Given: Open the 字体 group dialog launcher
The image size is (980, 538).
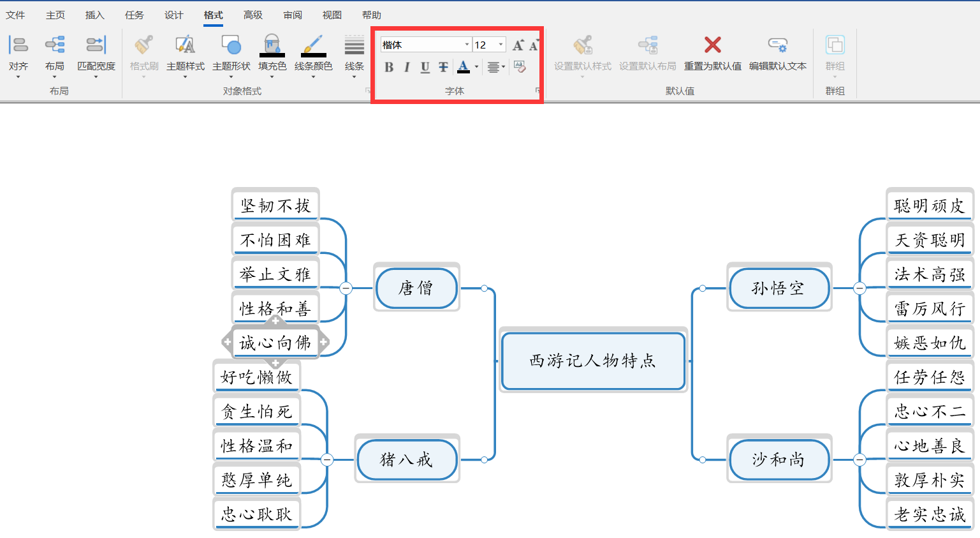Looking at the screenshot, I should 538,91.
